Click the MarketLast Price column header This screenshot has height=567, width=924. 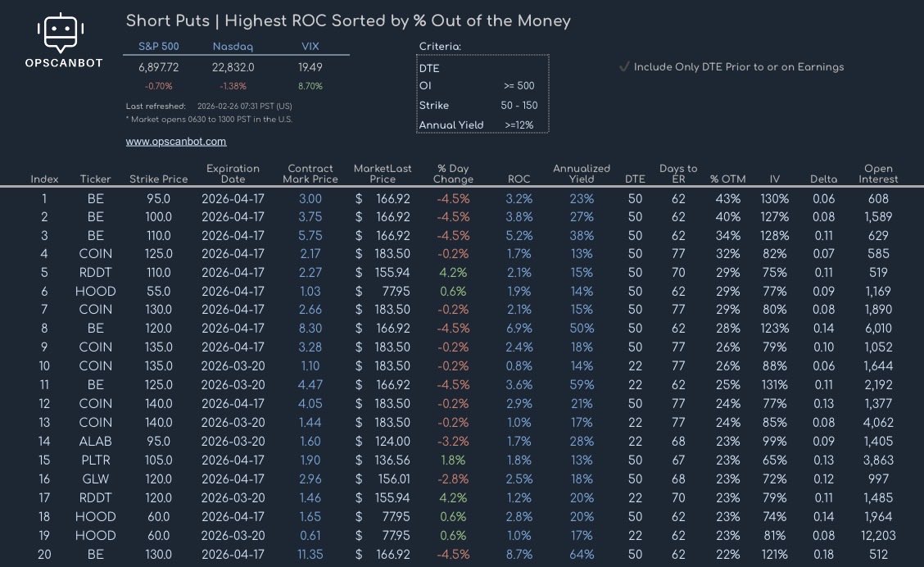pos(383,174)
